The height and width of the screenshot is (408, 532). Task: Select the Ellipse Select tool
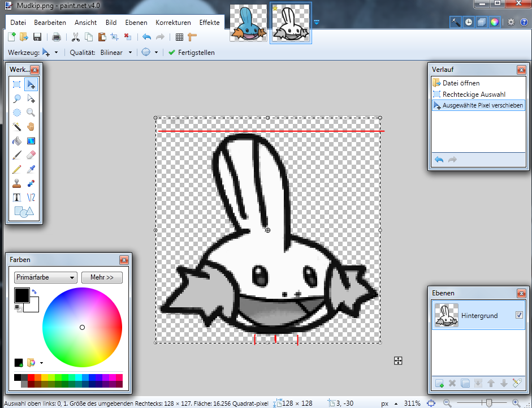click(x=16, y=113)
